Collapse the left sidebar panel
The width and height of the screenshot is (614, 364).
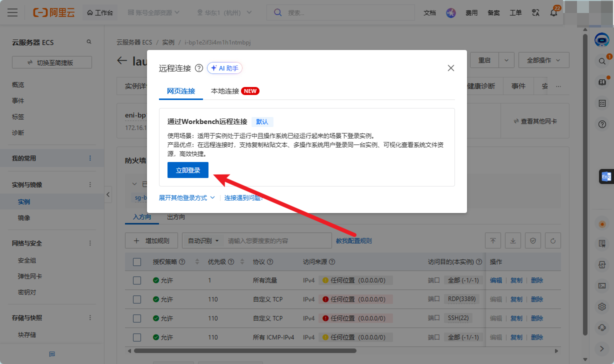(108, 194)
